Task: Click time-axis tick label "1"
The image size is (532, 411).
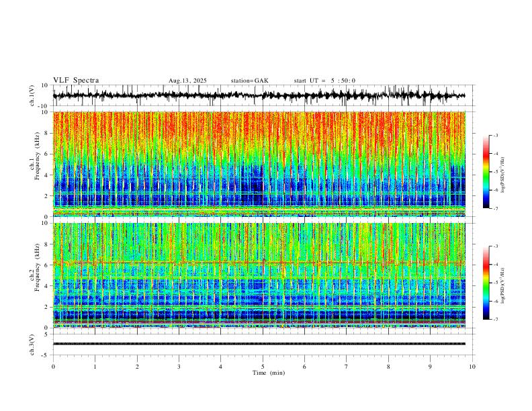Action: click(95, 367)
